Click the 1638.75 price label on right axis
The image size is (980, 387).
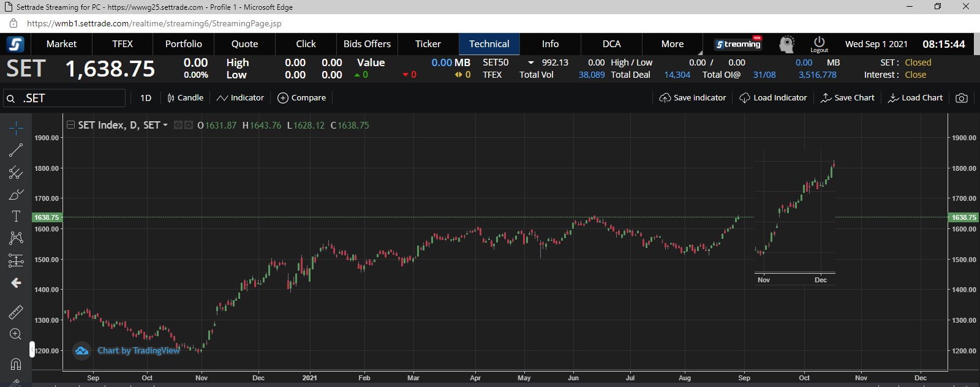click(x=963, y=217)
